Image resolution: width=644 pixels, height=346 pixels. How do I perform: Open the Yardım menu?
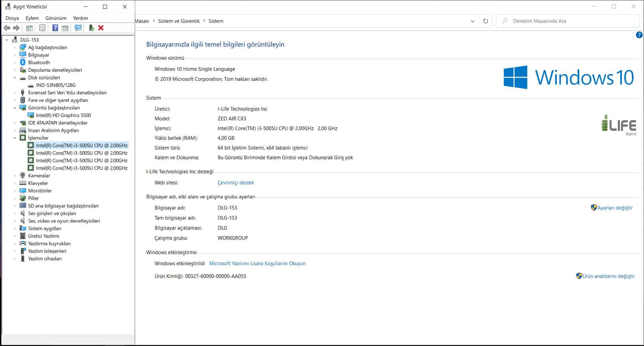[x=80, y=18]
